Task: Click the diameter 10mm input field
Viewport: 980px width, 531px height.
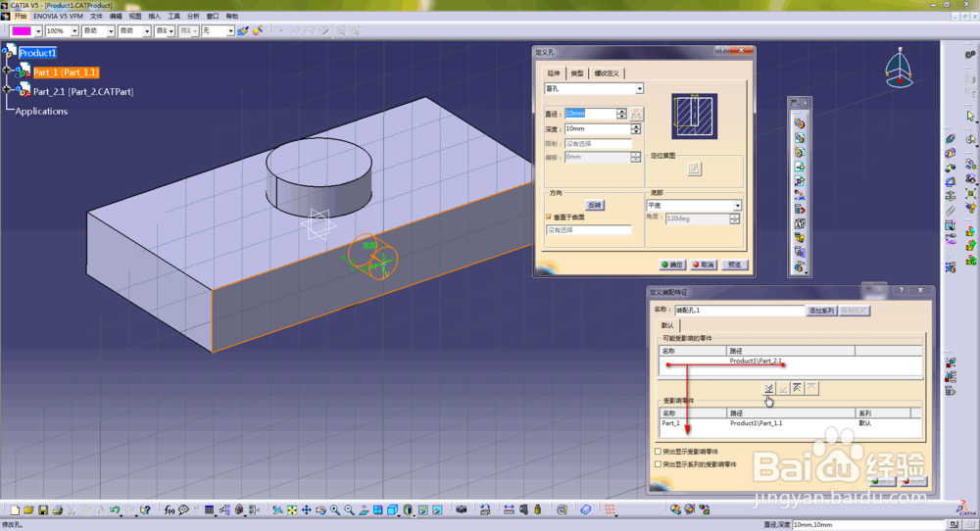Action: point(590,114)
